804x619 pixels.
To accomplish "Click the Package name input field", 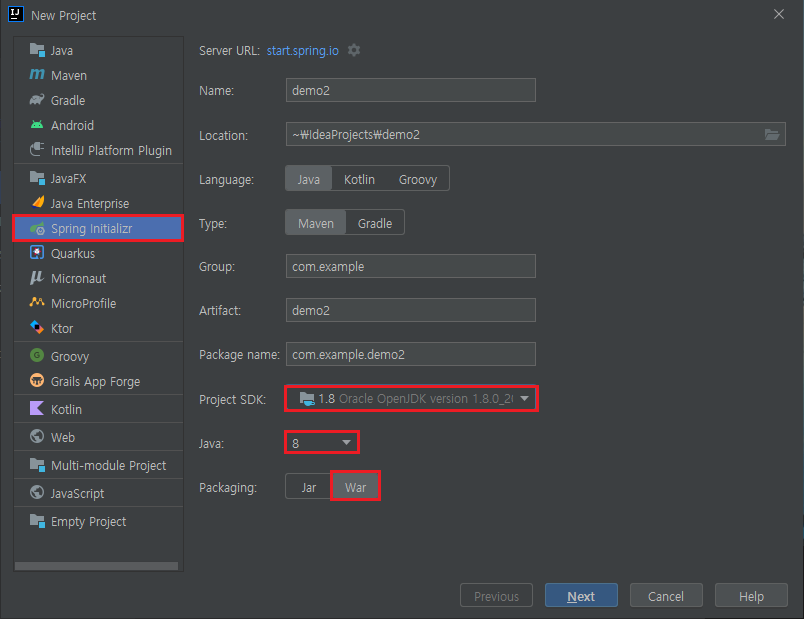I will click(411, 354).
